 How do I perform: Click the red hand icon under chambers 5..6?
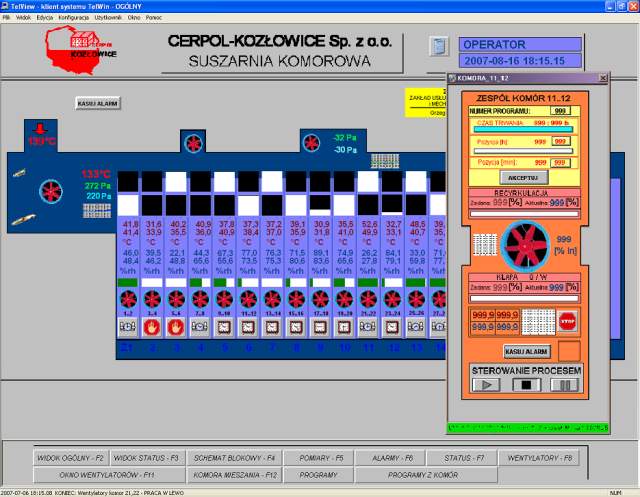[176, 327]
